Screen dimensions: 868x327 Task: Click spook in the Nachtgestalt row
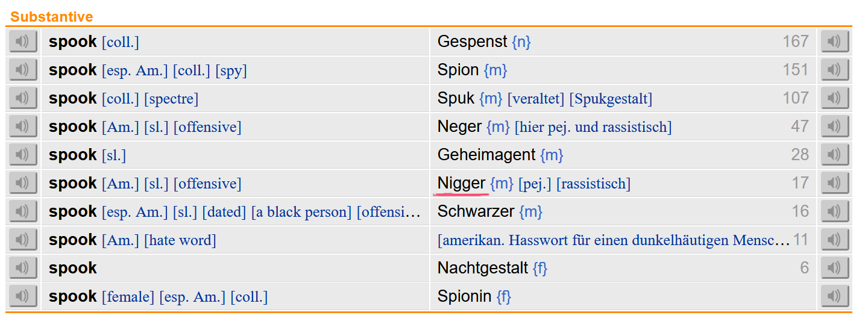73,268
